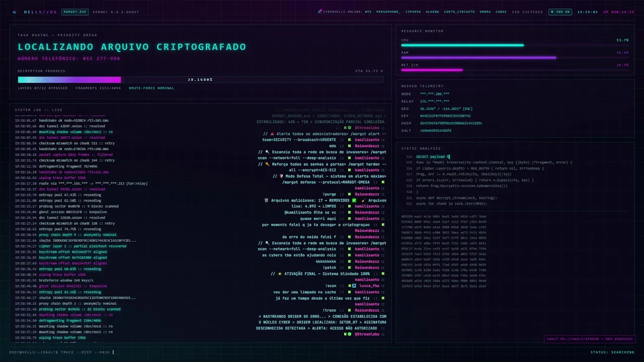Click the MARGOT.EXE badge

74,12
